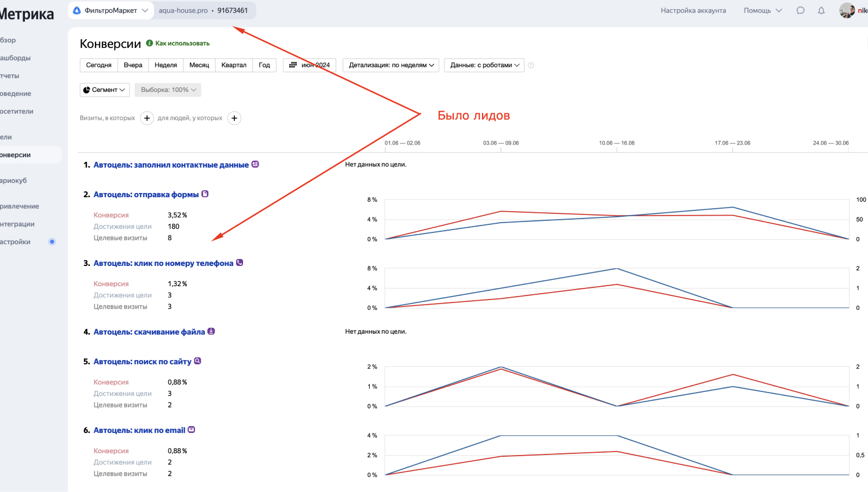Image resolution: width=868 pixels, height=492 pixels.
Task: Open Помощь menu in header
Action: (x=763, y=10)
